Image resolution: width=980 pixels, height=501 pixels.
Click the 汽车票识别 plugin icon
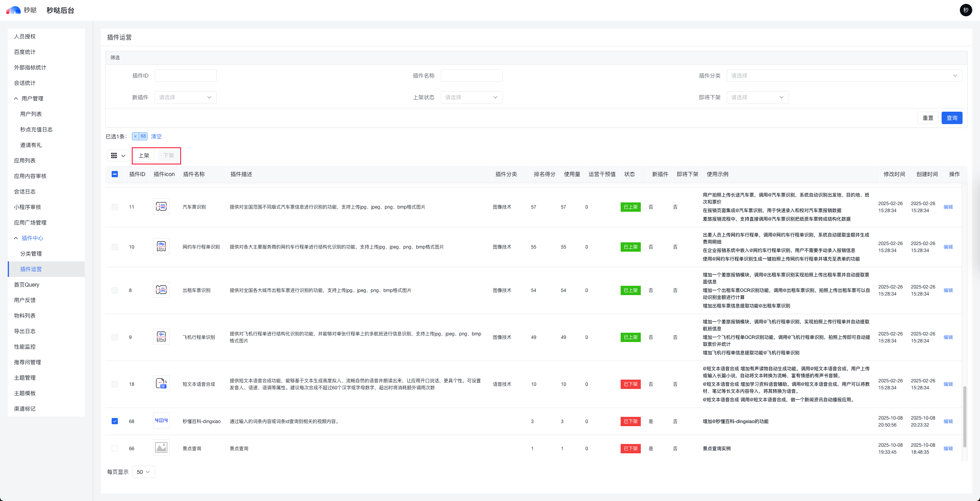click(161, 206)
